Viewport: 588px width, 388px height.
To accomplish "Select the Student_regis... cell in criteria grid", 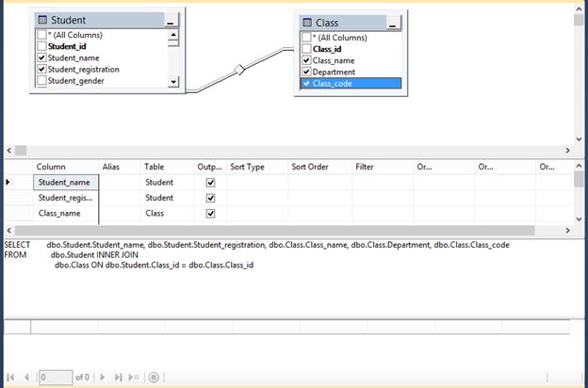I will pos(66,198).
